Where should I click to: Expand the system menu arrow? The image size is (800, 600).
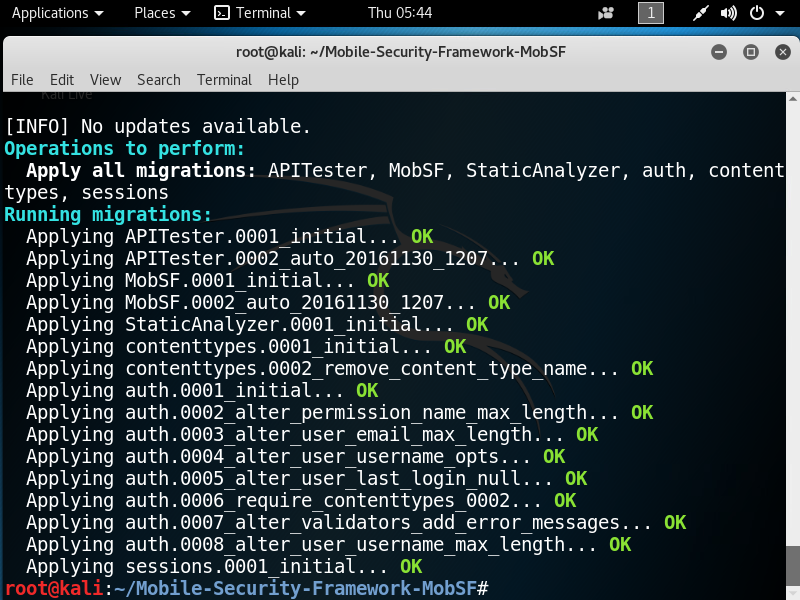click(x=780, y=13)
